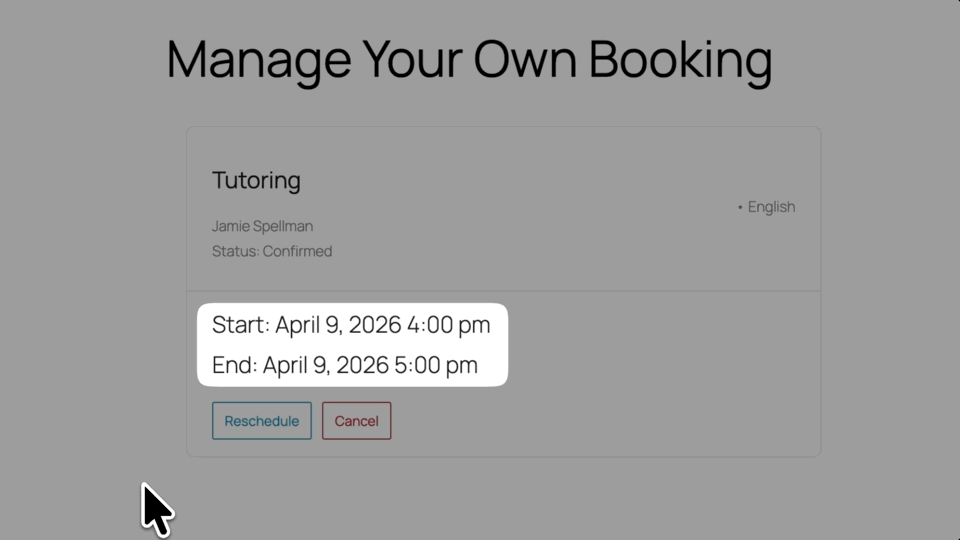
Task: Select the Tutoring booking title
Action: [x=256, y=181]
